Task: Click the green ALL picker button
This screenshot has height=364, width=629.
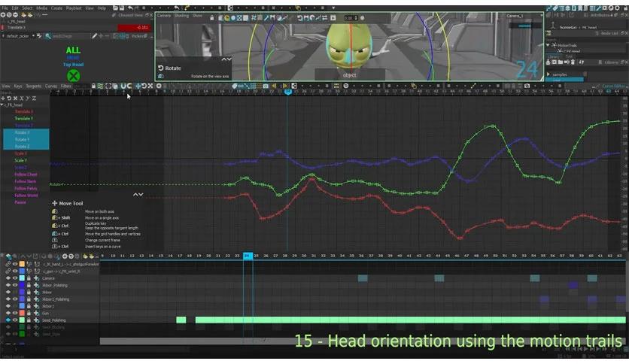Action: (x=73, y=50)
